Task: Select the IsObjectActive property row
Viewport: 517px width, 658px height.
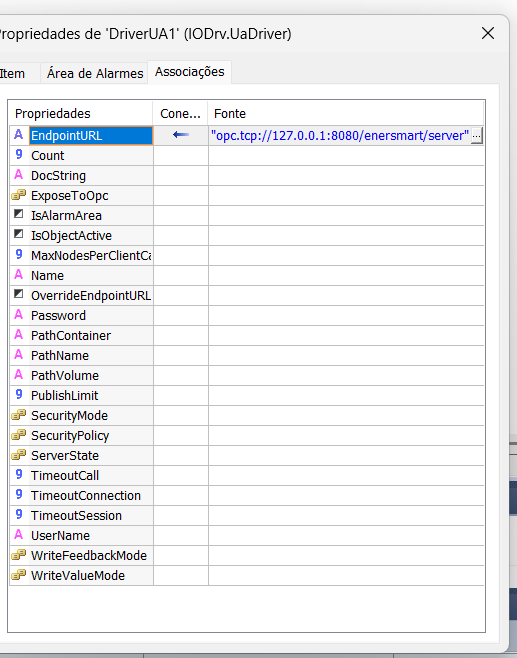Action: [x=247, y=235]
